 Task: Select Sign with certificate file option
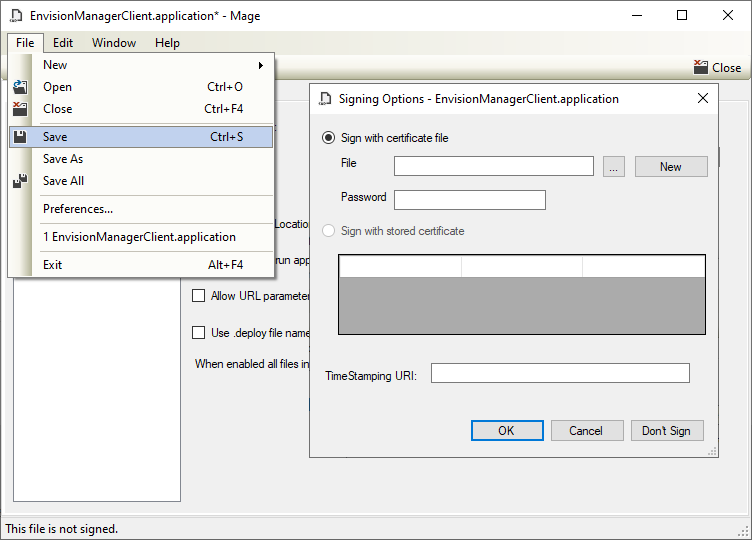click(x=329, y=138)
